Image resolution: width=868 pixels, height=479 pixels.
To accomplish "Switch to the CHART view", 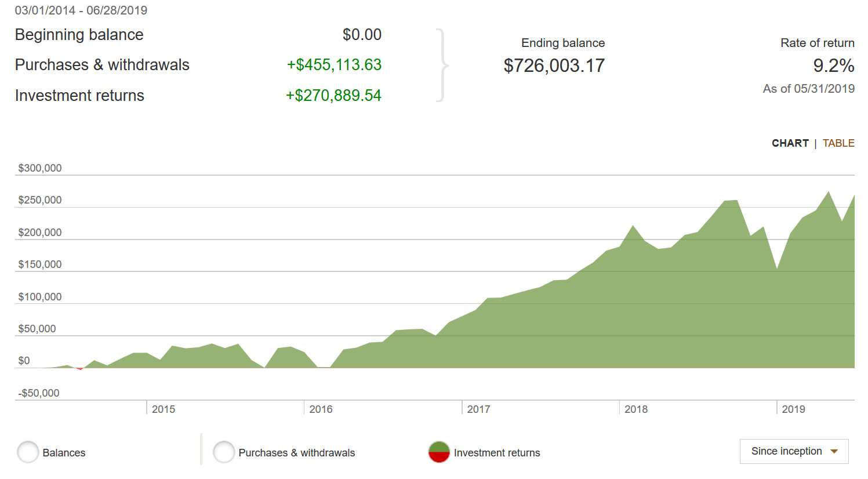I will pos(790,143).
